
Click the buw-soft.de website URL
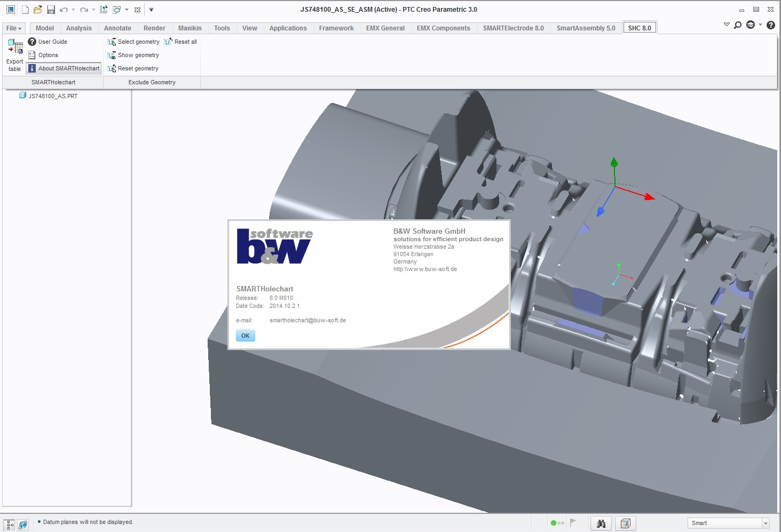tap(425, 269)
